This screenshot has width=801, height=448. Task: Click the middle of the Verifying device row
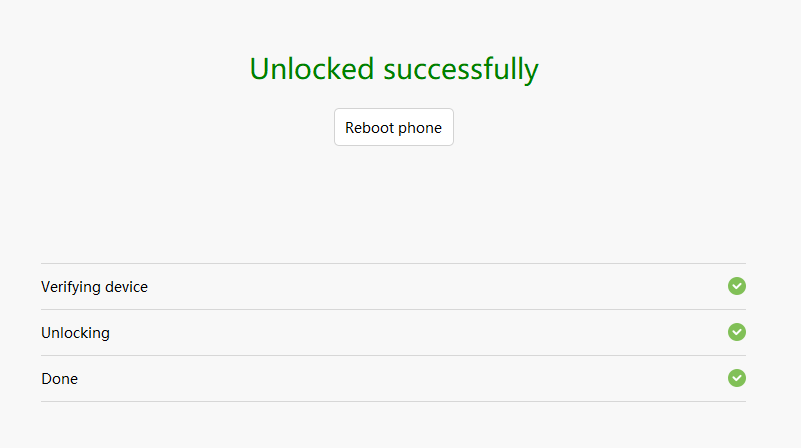tap(393, 287)
